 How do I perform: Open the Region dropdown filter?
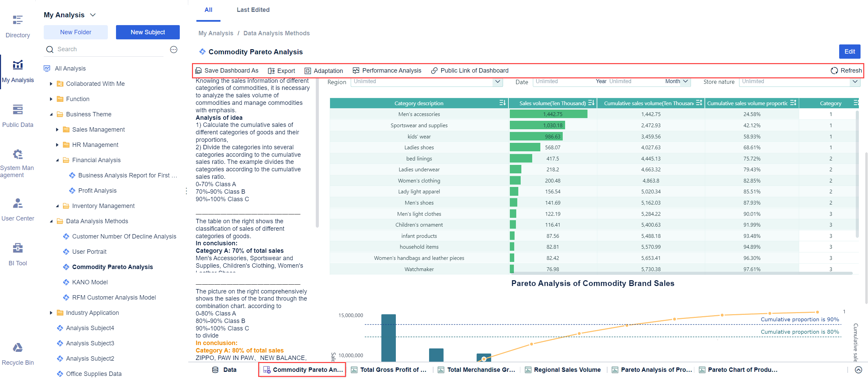[x=497, y=81]
